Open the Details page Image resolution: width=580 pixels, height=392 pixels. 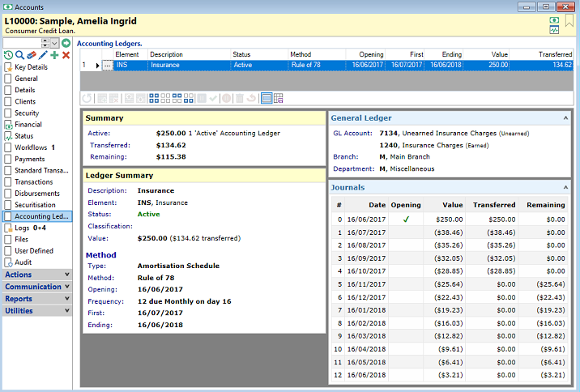point(25,90)
